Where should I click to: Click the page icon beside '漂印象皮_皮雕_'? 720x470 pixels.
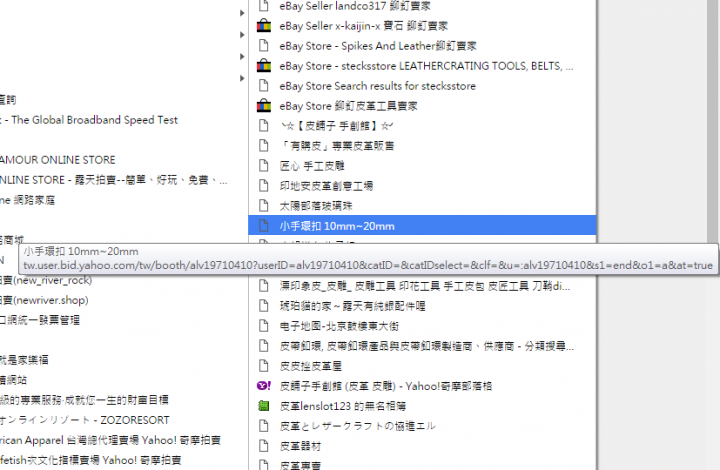point(264,285)
